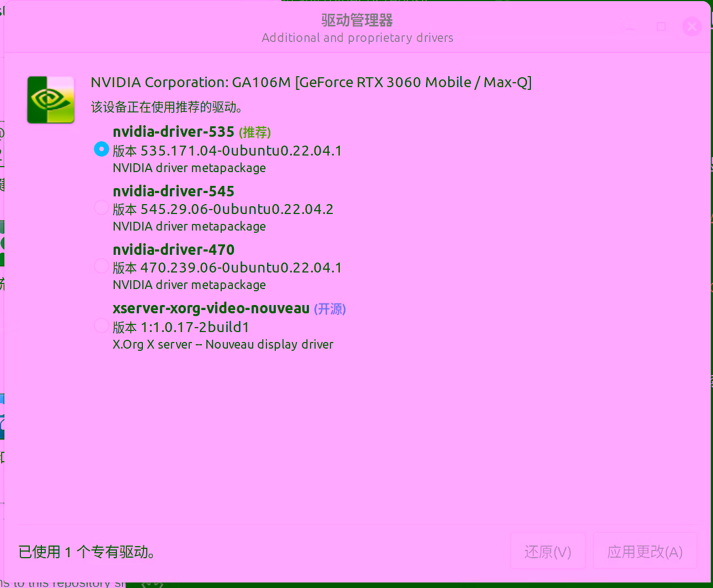Click 'NVIDIA driver metapackage' under nvidia-driver-545

[x=189, y=226]
